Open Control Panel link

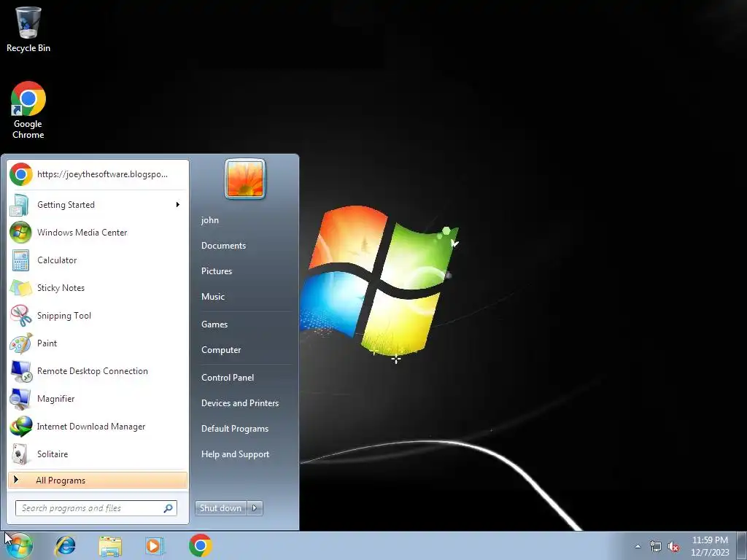pyautogui.click(x=228, y=378)
